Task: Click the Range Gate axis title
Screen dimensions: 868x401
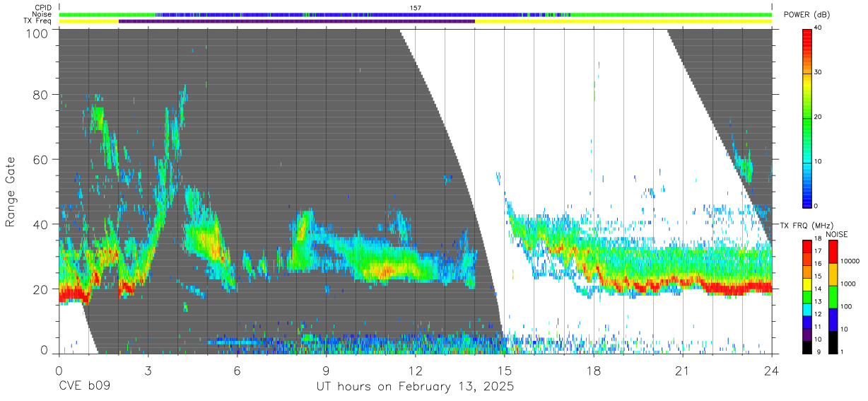Action: 11,192
